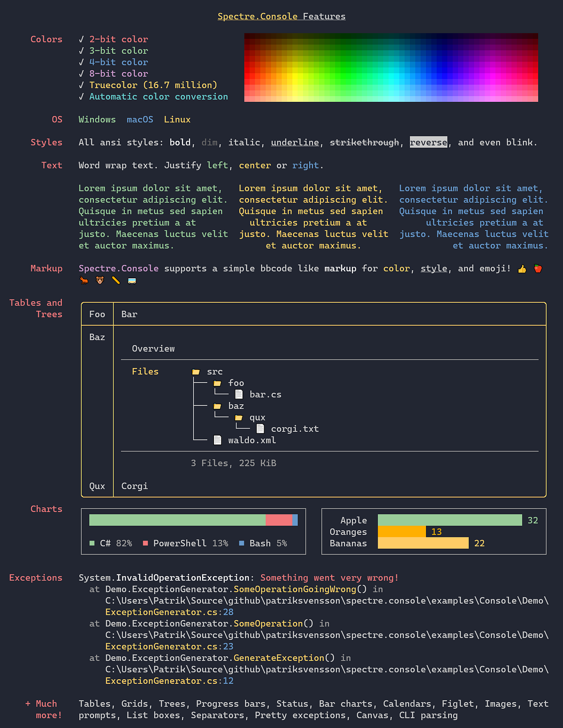This screenshot has height=728, width=563.
Task: Click the corgi.txt file icon
Action: [x=260, y=428]
